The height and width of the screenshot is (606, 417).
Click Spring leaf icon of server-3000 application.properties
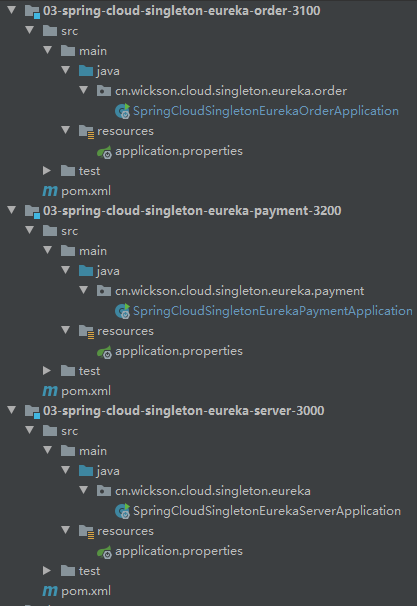pos(104,552)
